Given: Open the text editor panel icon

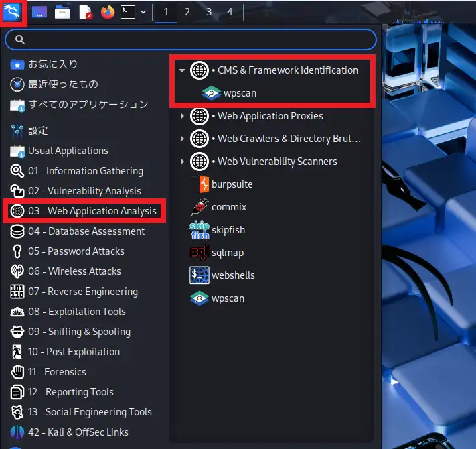Looking at the screenshot, I should [85, 13].
